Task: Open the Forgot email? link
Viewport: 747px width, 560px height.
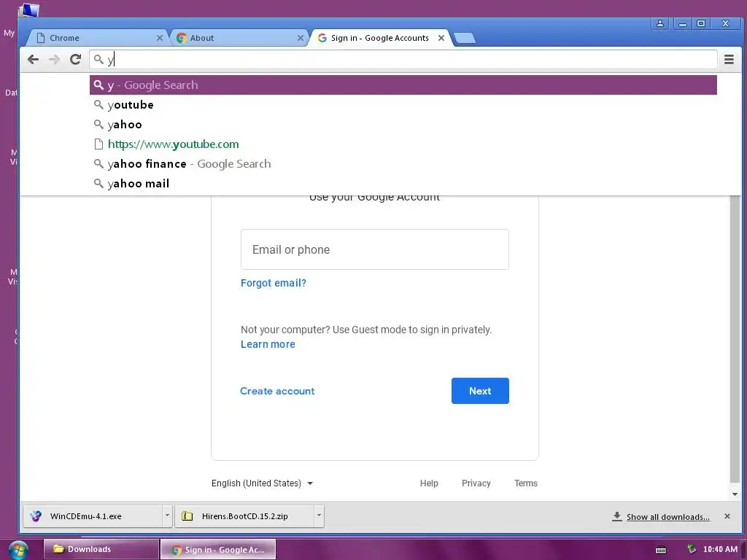Action: point(274,283)
